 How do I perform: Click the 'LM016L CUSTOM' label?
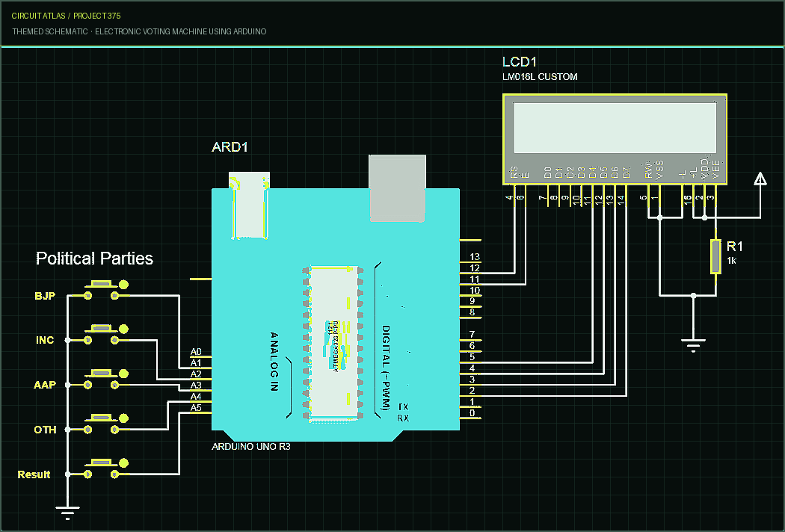(540, 76)
